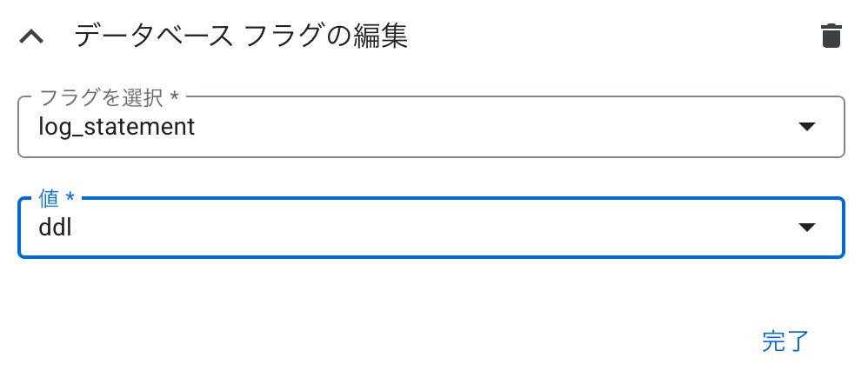This screenshot has width=868, height=384.
Task: Click the upward chevron beside the title
Action: tap(31, 36)
